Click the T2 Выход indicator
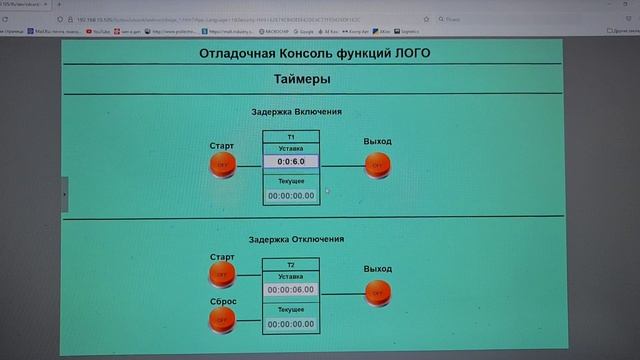The image size is (640, 360). [x=378, y=293]
